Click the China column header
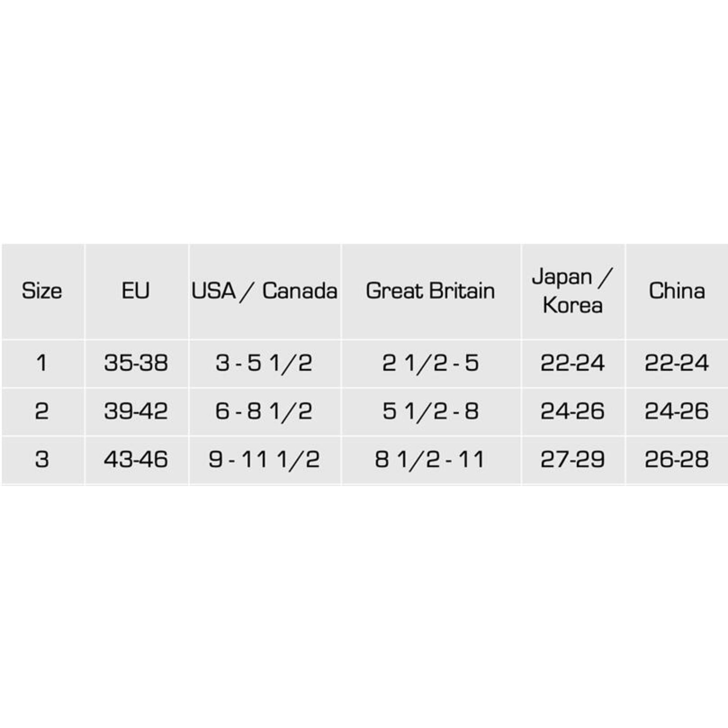The width and height of the screenshot is (728, 728). [x=676, y=291]
